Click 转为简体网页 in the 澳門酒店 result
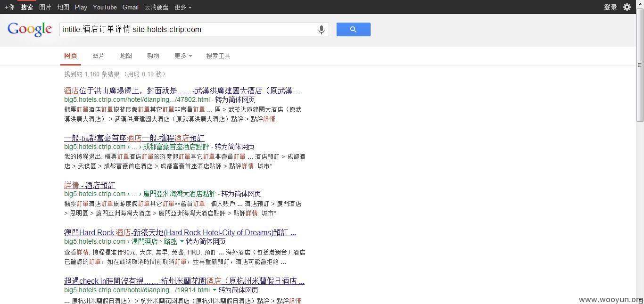This screenshot has height=304, width=644. point(206,241)
